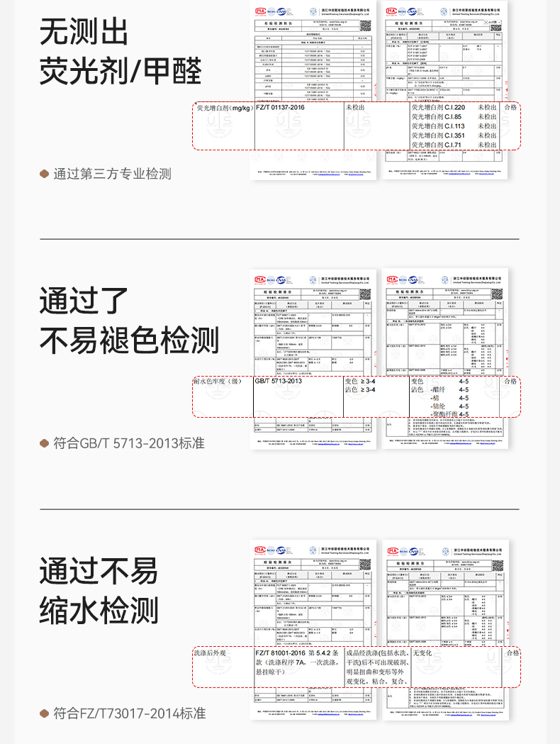The height and width of the screenshot is (744, 560).
Task: Open the right report page beside 无测出荧光剂/甲醛
Action: (x=444, y=90)
